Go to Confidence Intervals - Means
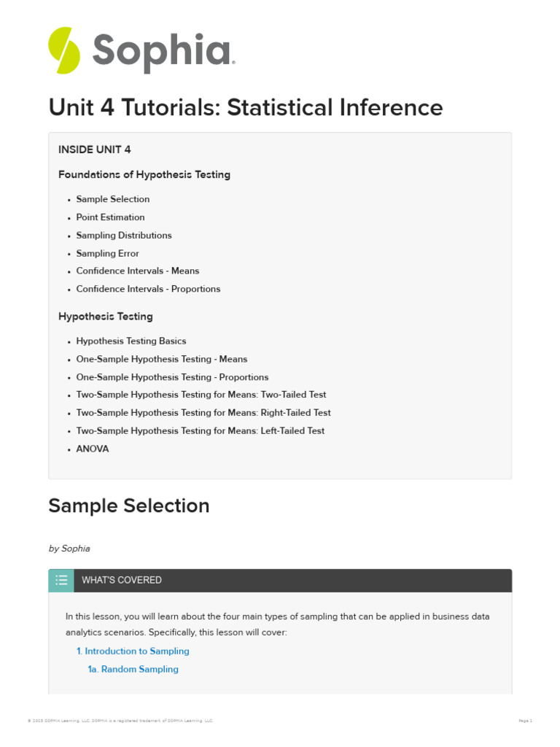Screen dimensions: 560x747 pos(137,271)
